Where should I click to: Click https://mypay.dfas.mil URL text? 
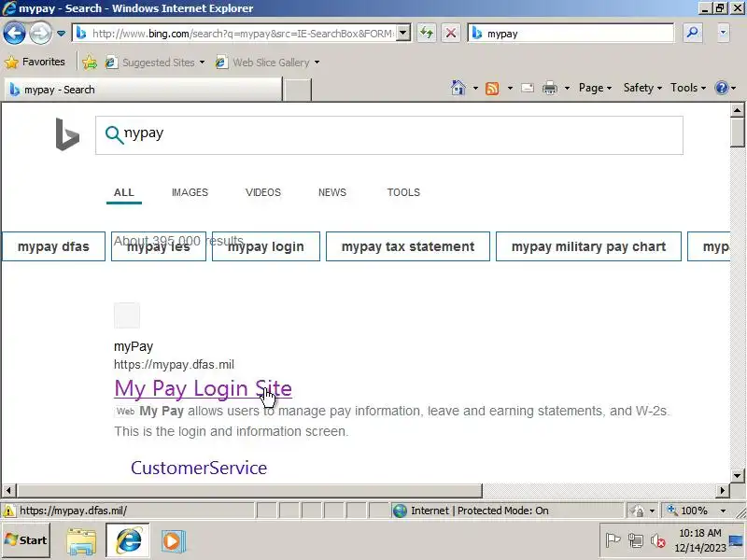pyautogui.click(x=174, y=365)
